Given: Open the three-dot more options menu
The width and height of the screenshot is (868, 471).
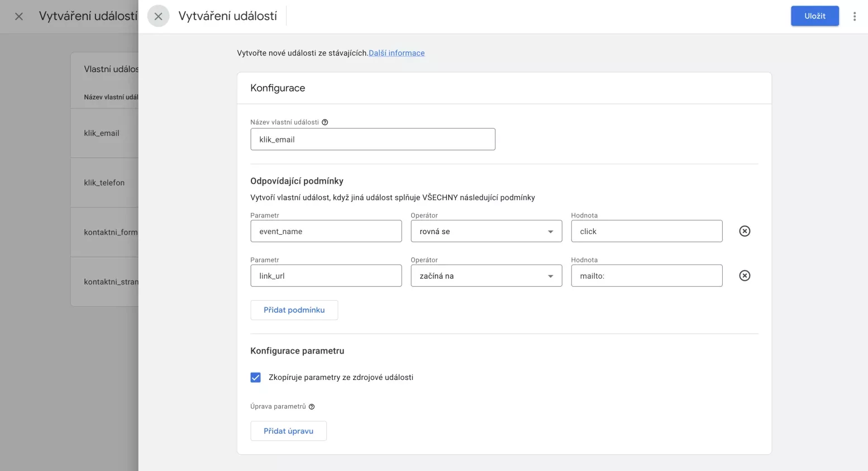Looking at the screenshot, I should click(854, 16).
